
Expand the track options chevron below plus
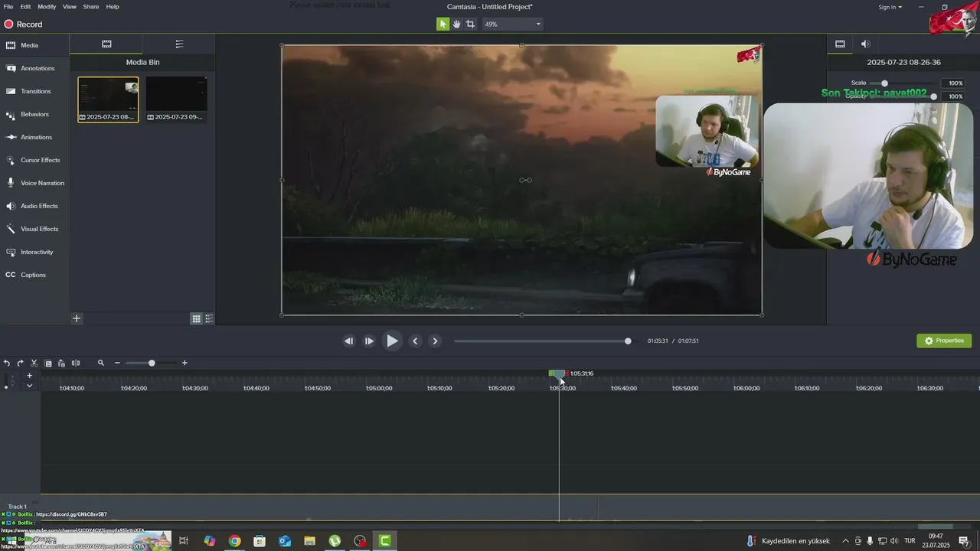(x=30, y=386)
